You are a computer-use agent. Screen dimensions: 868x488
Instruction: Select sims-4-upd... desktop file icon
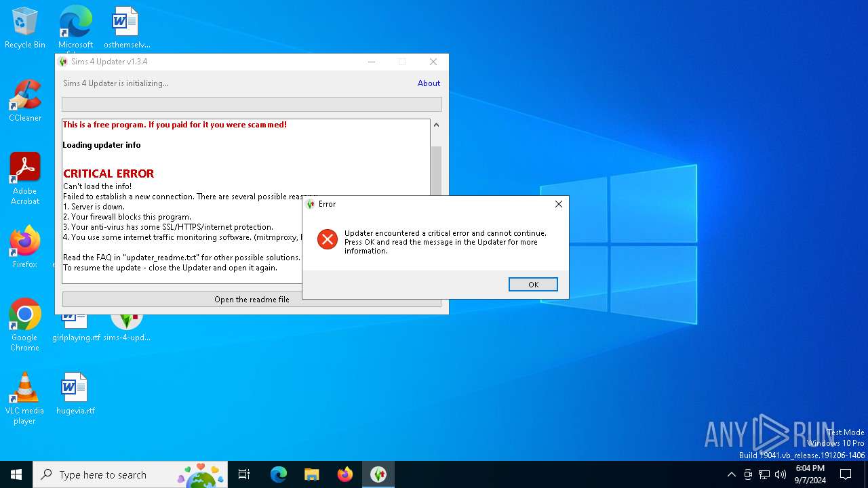click(x=127, y=327)
